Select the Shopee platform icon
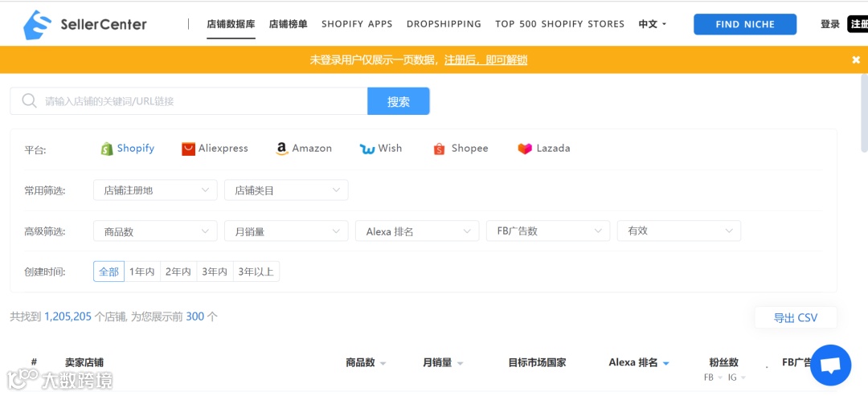The height and width of the screenshot is (396, 868). tap(439, 149)
